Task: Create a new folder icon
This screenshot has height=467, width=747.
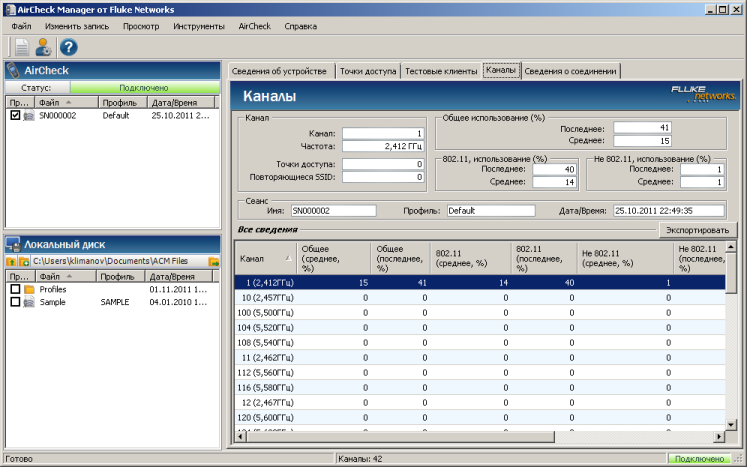Action: (24, 261)
